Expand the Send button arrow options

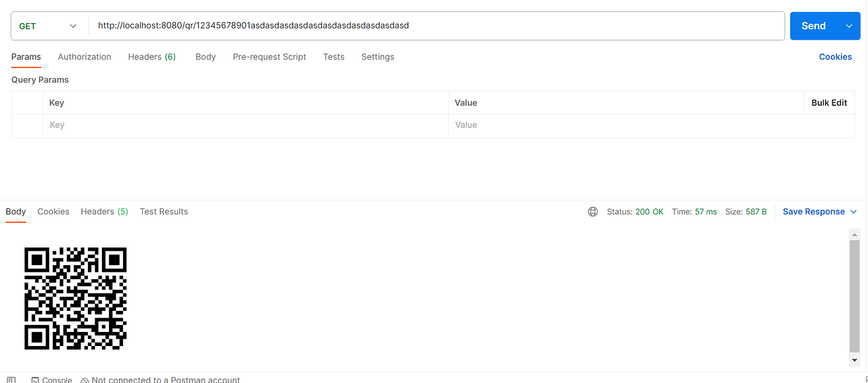click(x=849, y=26)
